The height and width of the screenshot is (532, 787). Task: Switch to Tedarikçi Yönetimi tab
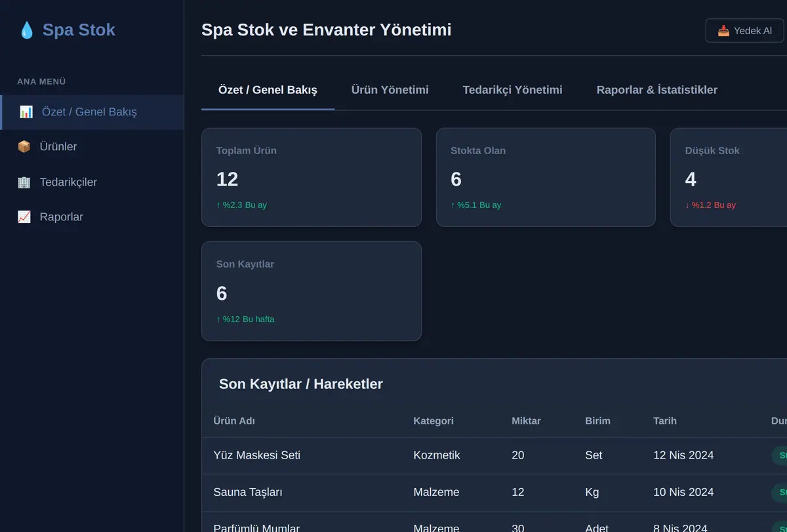tap(512, 90)
